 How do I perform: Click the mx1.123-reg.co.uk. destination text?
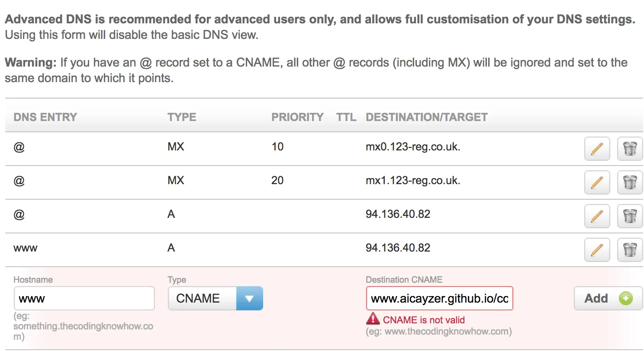click(x=413, y=180)
